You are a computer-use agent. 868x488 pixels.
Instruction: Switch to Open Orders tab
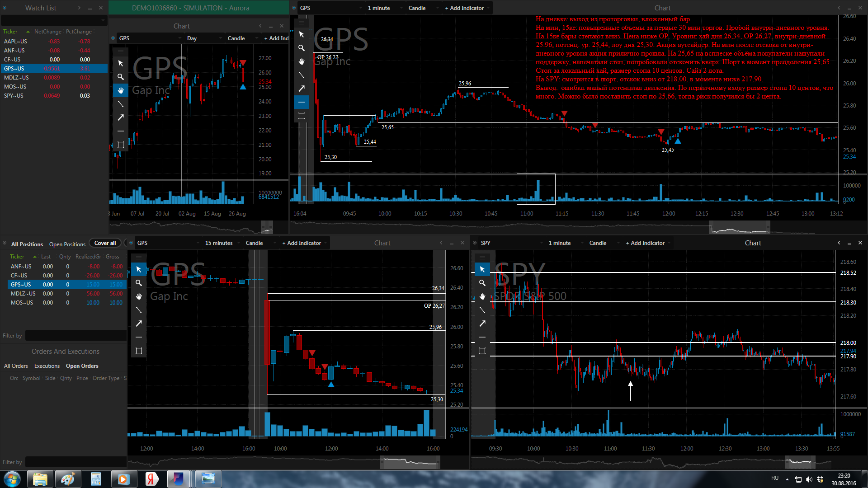pyautogui.click(x=82, y=366)
